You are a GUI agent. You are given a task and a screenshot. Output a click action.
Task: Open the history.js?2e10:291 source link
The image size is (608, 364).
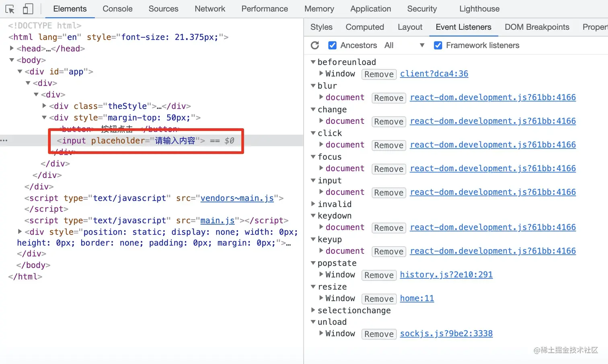coord(446,274)
